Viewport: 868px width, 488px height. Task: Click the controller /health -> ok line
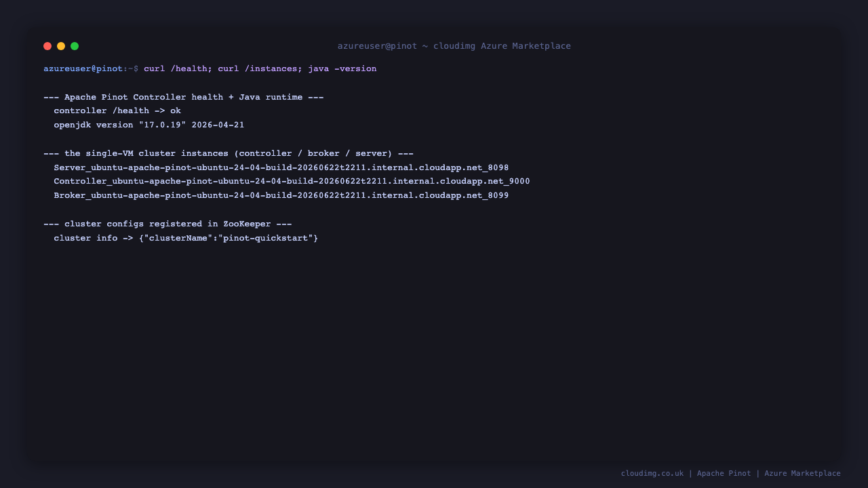[x=117, y=111]
